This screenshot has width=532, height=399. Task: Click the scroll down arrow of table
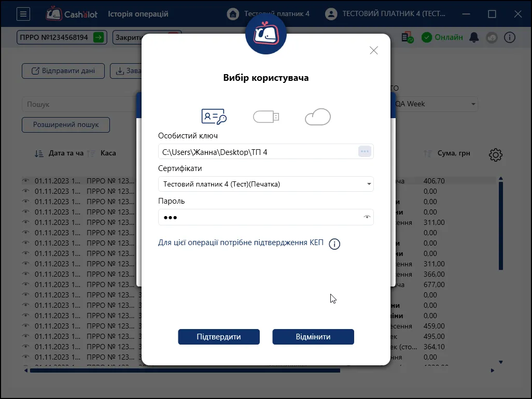pyautogui.click(x=501, y=362)
